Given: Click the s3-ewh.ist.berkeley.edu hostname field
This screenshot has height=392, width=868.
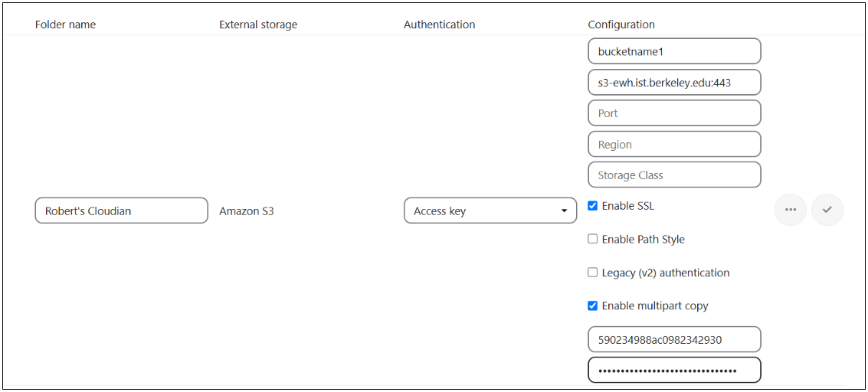Looking at the screenshot, I should (x=674, y=82).
